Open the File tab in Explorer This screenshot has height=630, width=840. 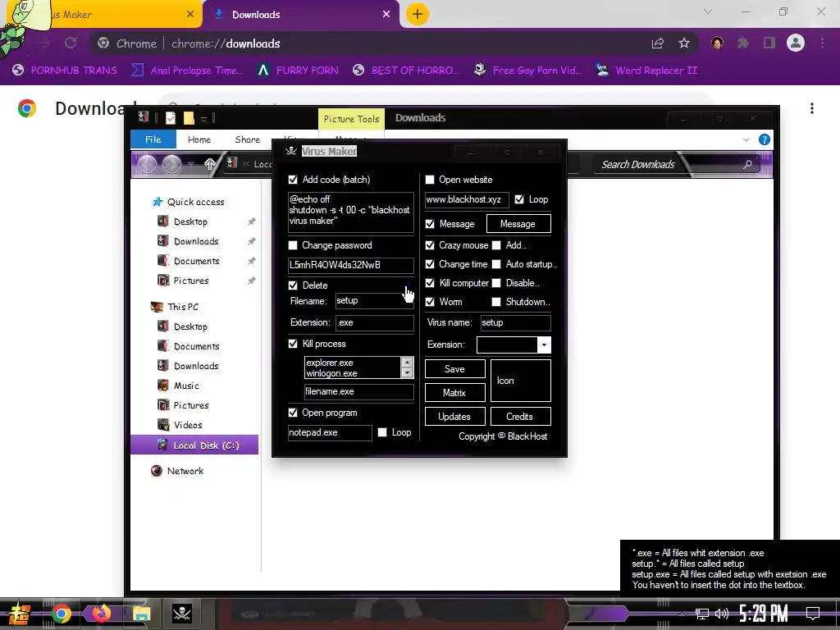click(x=153, y=139)
